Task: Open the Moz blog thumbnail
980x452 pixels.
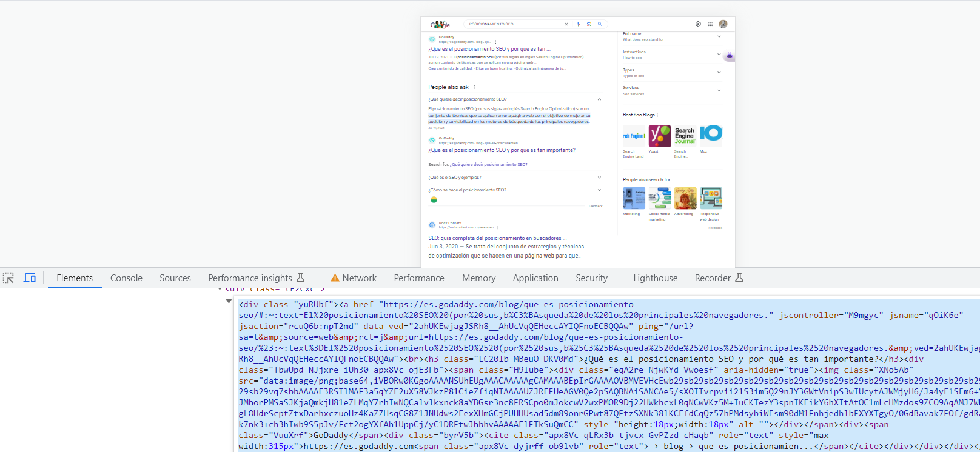Action: coord(711,136)
